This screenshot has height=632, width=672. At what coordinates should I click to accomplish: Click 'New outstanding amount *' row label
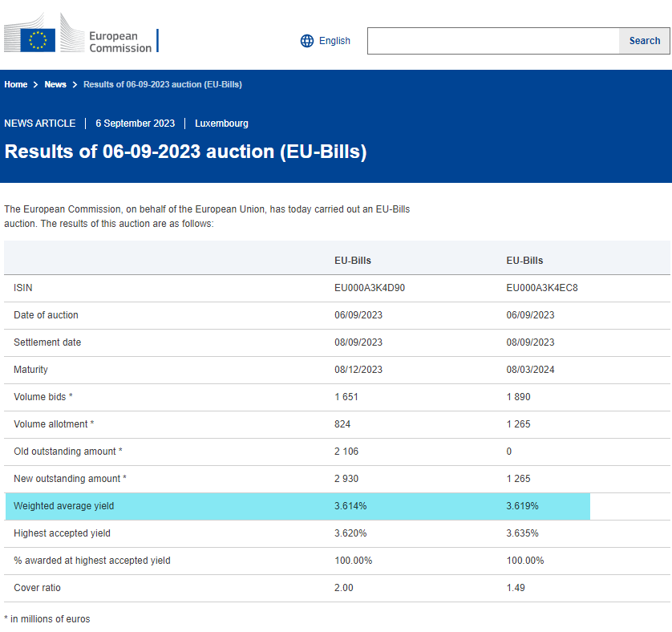pyautogui.click(x=71, y=479)
